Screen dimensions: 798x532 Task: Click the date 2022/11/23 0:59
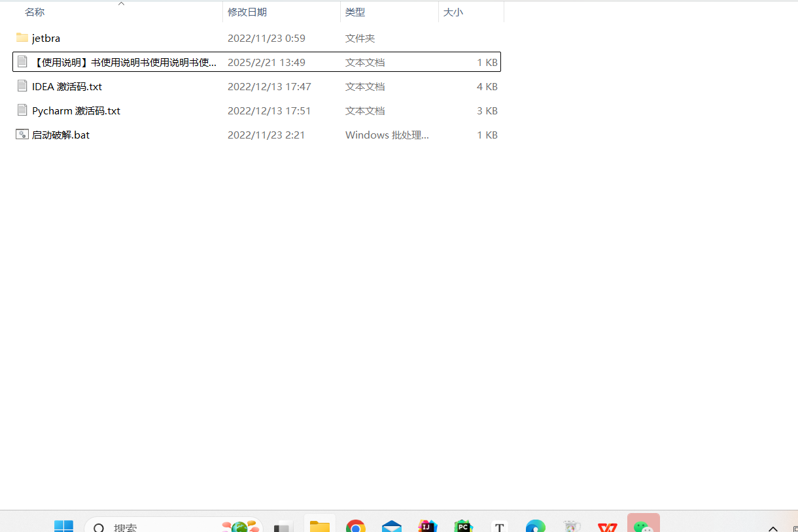tap(266, 39)
